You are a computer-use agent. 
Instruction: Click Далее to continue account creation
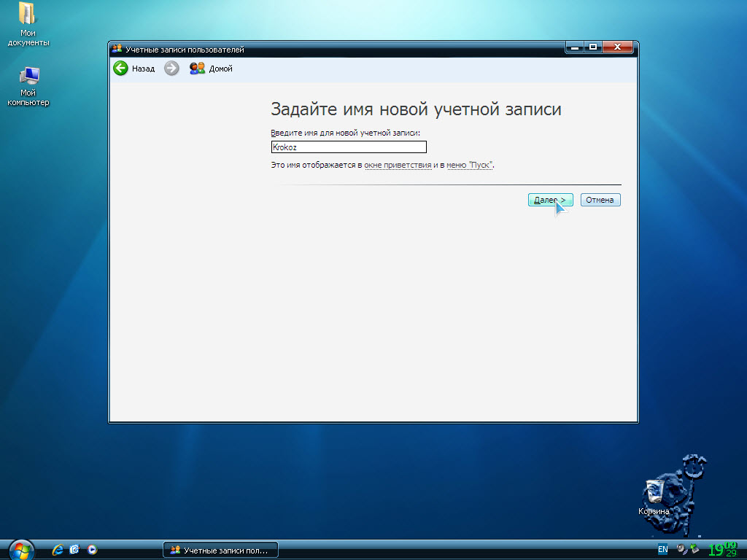[550, 200]
